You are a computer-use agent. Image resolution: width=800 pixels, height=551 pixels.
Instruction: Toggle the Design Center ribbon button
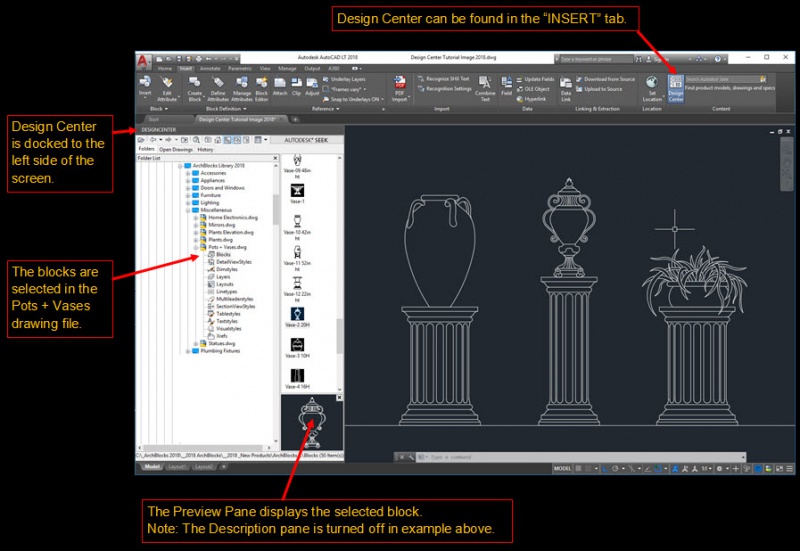(x=676, y=88)
